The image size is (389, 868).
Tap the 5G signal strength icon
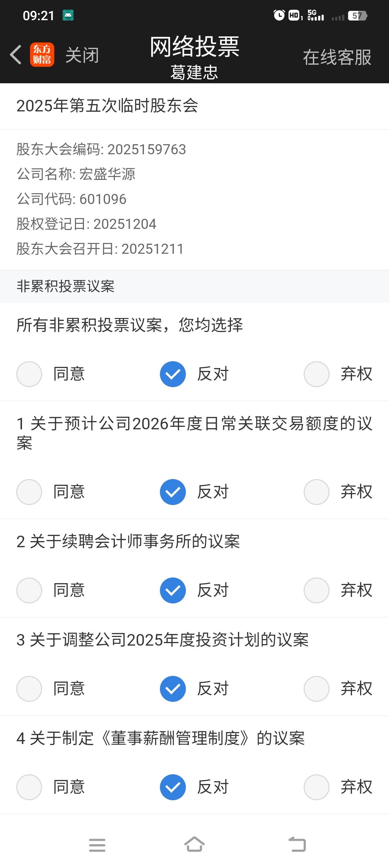316,15
